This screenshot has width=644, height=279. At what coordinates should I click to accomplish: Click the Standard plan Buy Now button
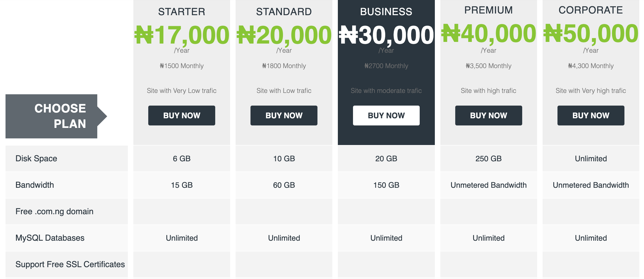pos(284,116)
